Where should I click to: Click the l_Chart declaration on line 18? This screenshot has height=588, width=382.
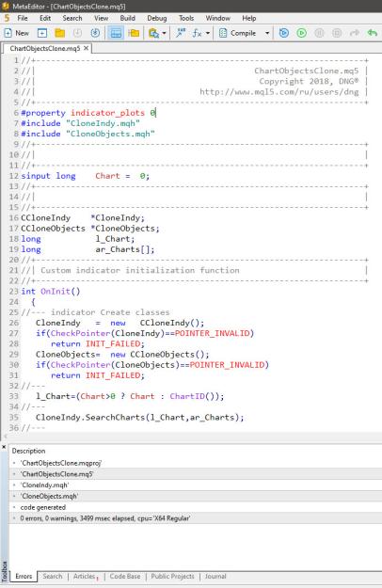coord(115,239)
